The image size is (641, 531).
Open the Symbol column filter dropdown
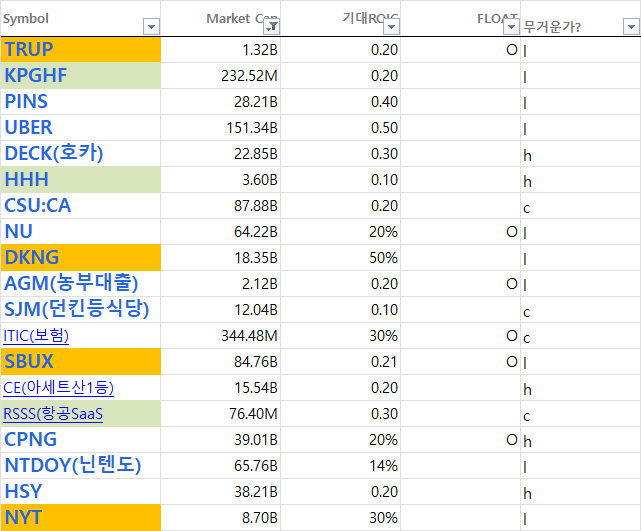[151, 27]
